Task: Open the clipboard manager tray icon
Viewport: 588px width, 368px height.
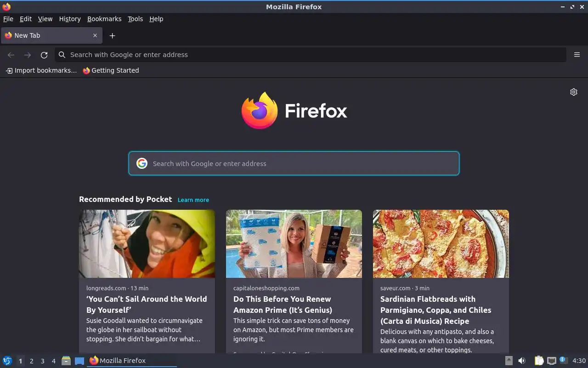Action: coord(539,361)
